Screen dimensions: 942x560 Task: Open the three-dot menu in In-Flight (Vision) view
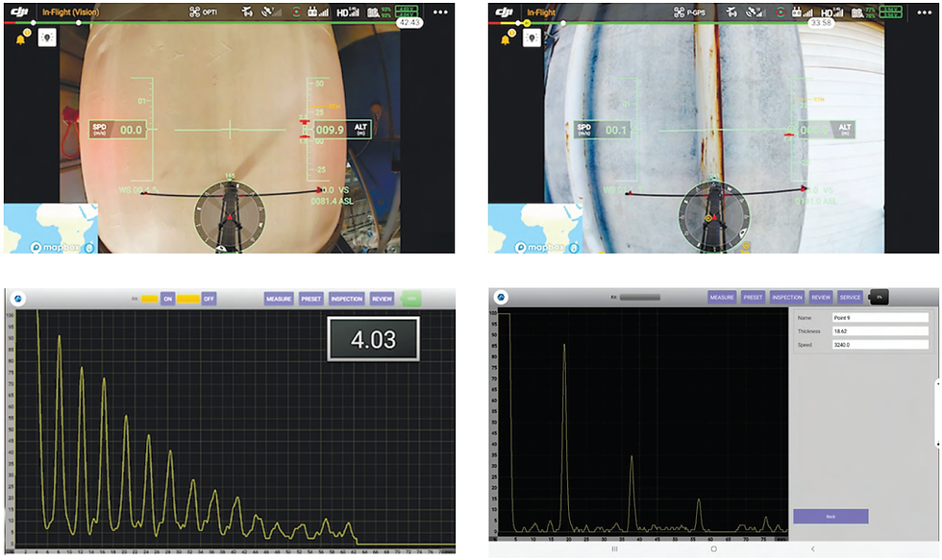click(x=440, y=12)
